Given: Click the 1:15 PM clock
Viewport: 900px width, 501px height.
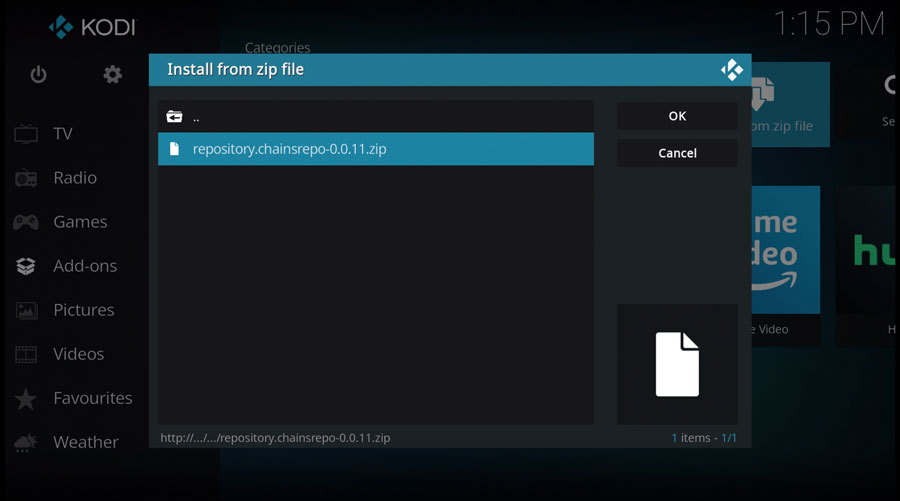Looking at the screenshot, I should click(x=829, y=24).
